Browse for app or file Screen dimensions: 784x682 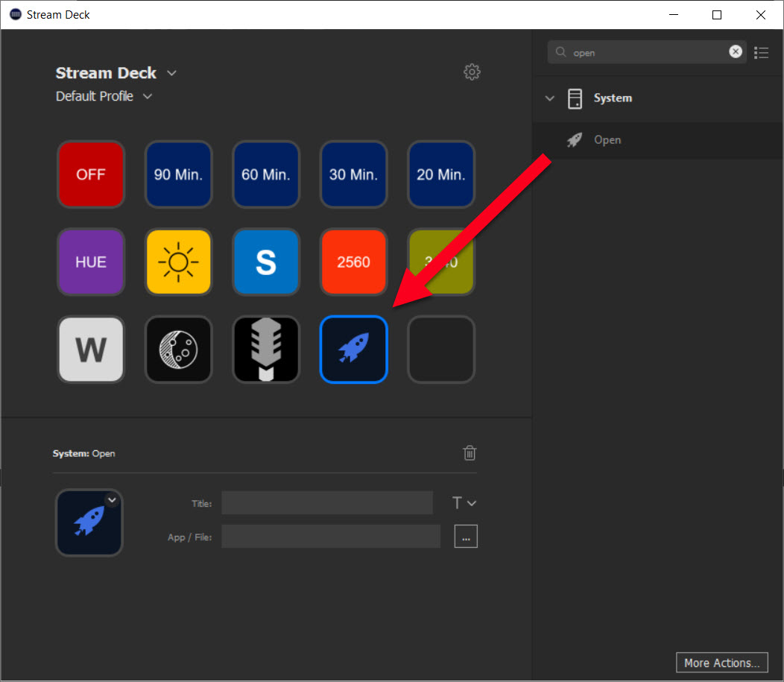coord(466,537)
